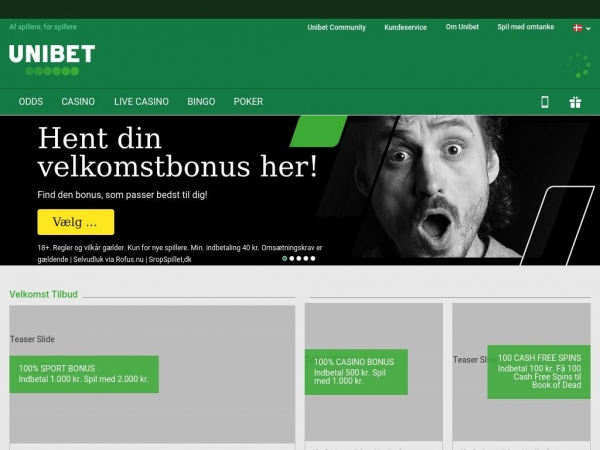Visit the Unibet Community link
The height and width of the screenshot is (450, 600).
point(336,27)
